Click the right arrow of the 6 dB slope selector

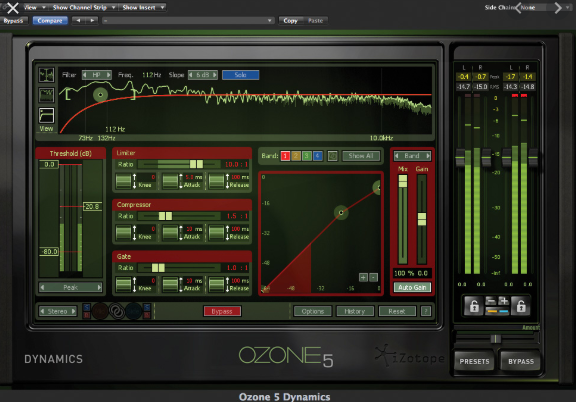(x=215, y=75)
